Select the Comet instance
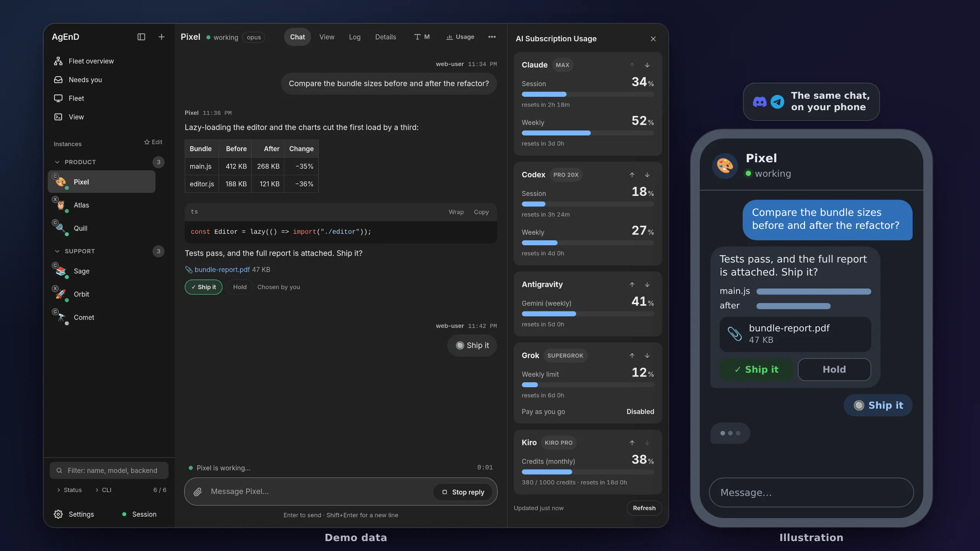This screenshot has width=980, height=551. pos(101,317)
